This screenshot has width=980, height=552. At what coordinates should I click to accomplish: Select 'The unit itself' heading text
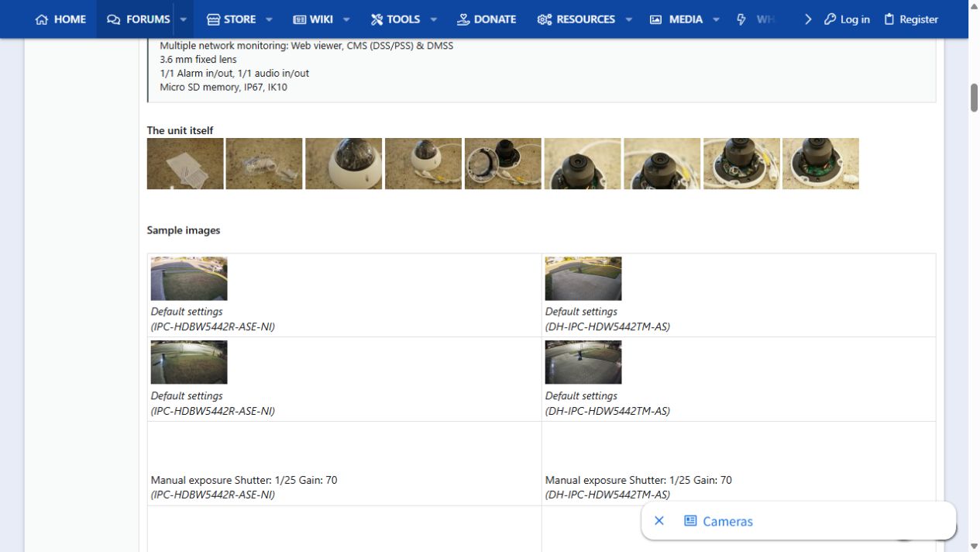coord(180,130)
